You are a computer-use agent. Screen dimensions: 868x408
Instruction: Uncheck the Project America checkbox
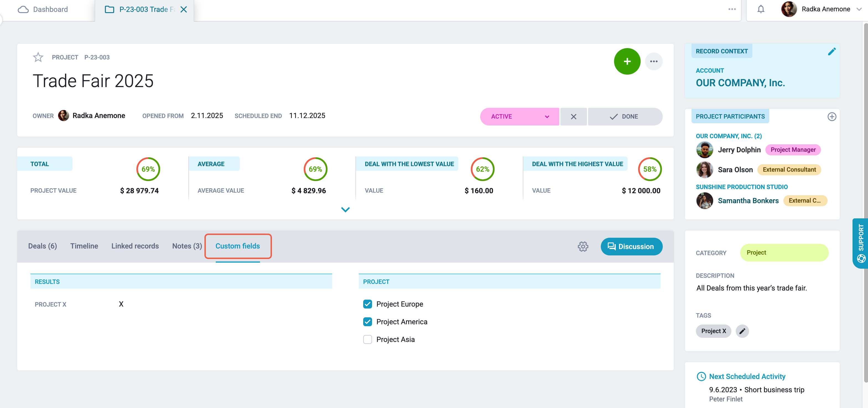click(x=367, y=322)
